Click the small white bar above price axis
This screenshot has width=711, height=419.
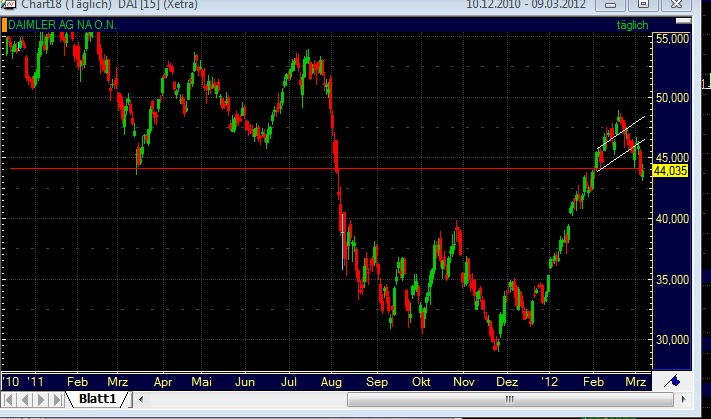[x=683, y=21]
